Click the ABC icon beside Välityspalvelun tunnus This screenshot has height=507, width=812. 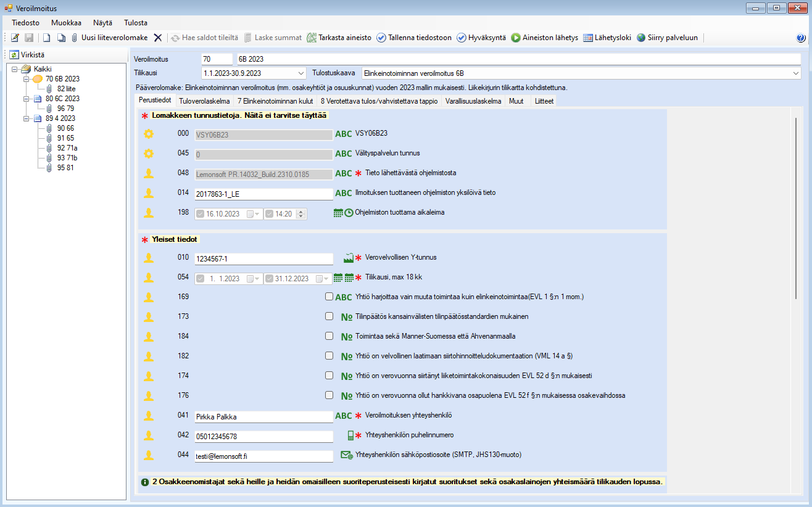click(x=344, y=154)
